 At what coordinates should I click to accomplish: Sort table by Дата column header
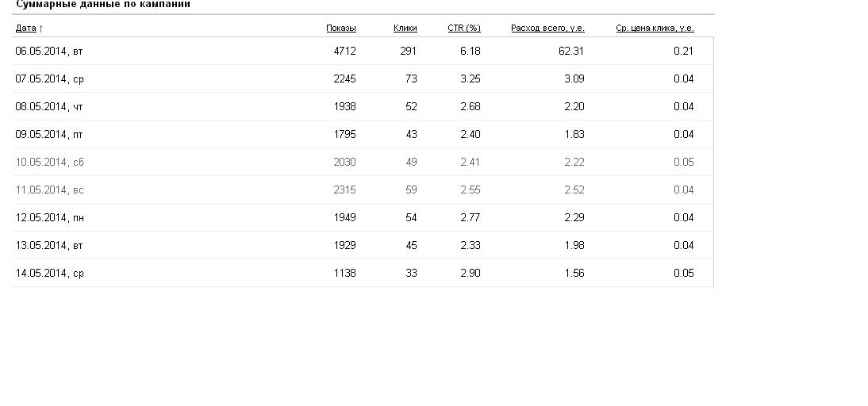[25, 29]
